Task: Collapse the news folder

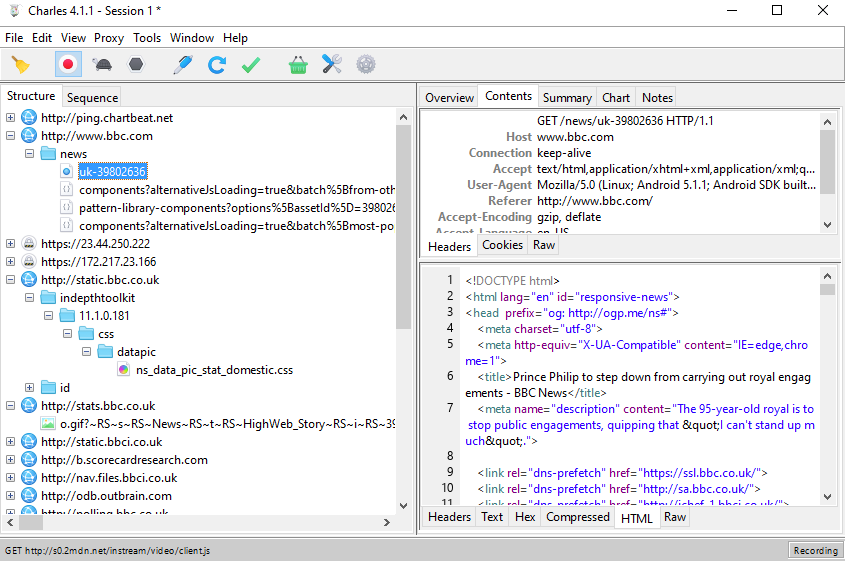Action: [30, 154]
